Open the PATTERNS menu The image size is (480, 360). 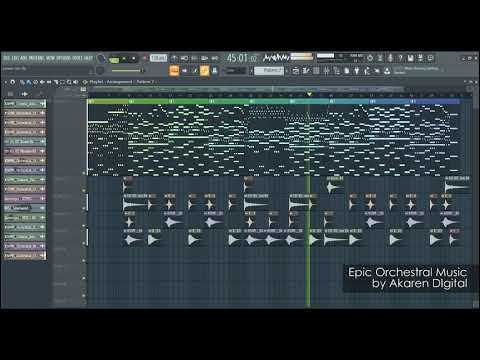(x=36, y=58)
